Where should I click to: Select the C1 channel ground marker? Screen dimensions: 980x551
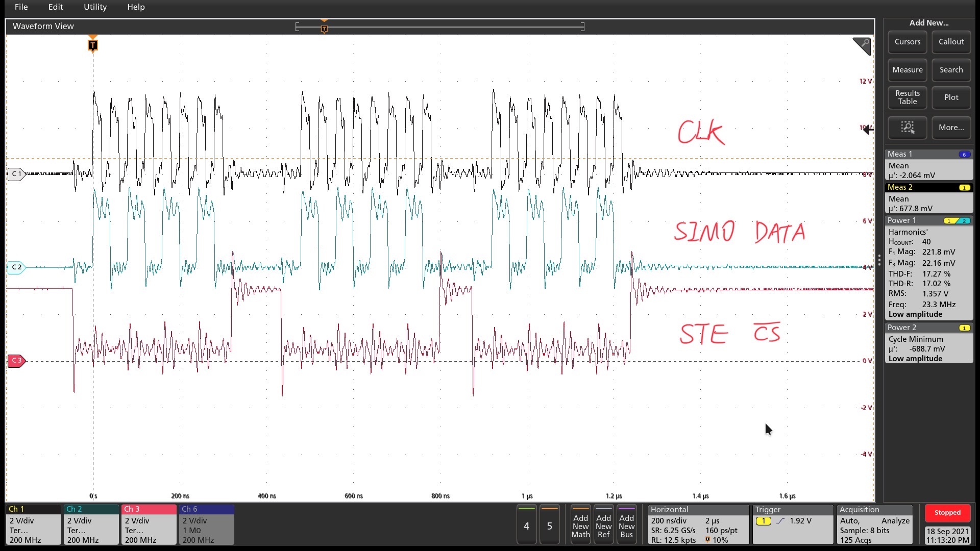[x=16, y=174]
